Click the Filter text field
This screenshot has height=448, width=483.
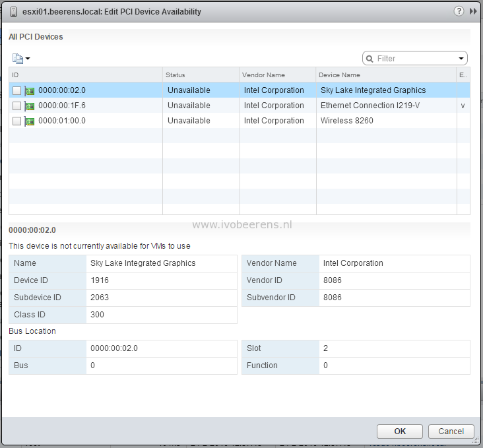(416, 59)
